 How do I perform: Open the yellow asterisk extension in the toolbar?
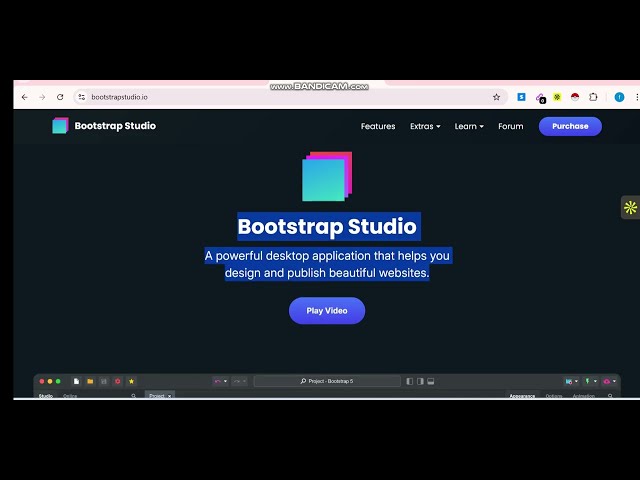pyautogui.click(x=557, y=97)
